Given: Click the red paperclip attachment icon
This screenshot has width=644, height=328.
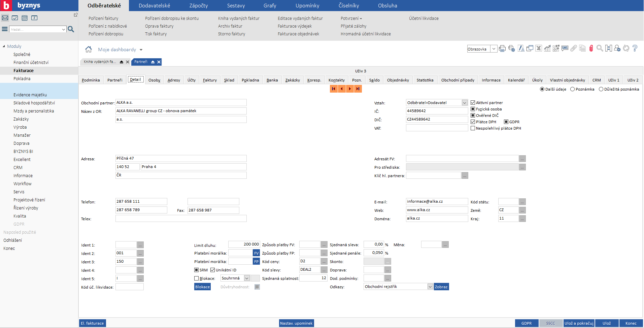Looking at the screenshot, I should [591, 48].
